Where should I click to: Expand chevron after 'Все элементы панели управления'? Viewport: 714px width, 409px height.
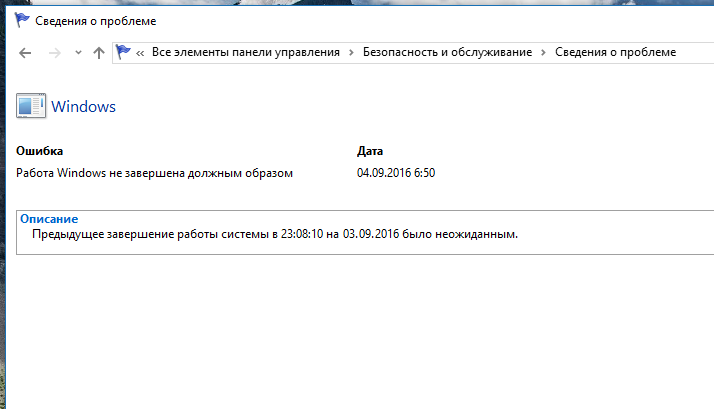[x=351, y=53]
